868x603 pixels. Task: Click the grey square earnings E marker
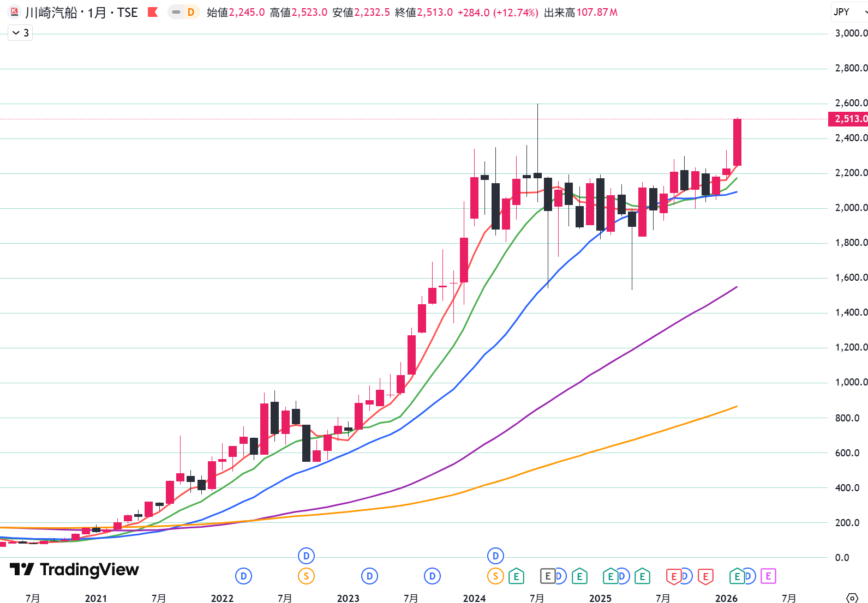click(548, 576)
